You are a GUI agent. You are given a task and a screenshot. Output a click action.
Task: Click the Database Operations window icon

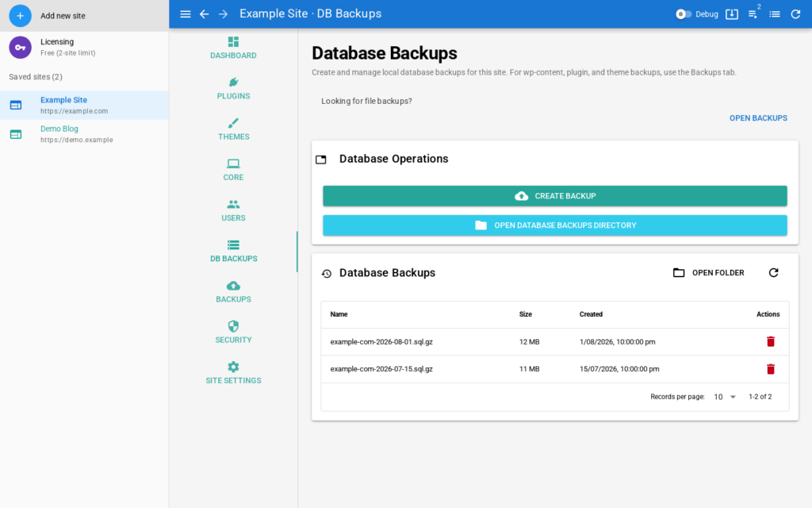(321, 159)
